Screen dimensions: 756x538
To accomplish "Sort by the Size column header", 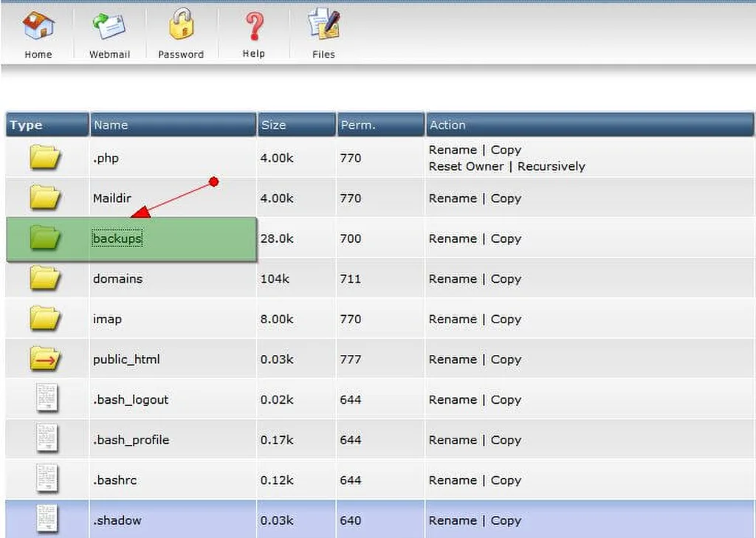I will click(297, 125).
